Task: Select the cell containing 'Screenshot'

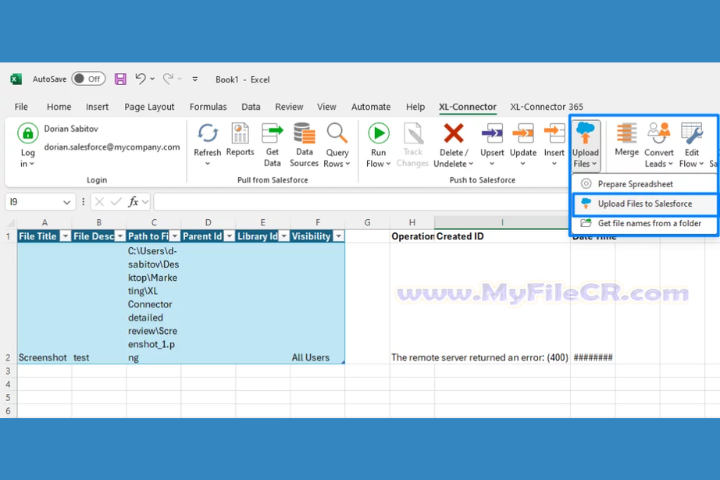Action: (x=44, y=303)
